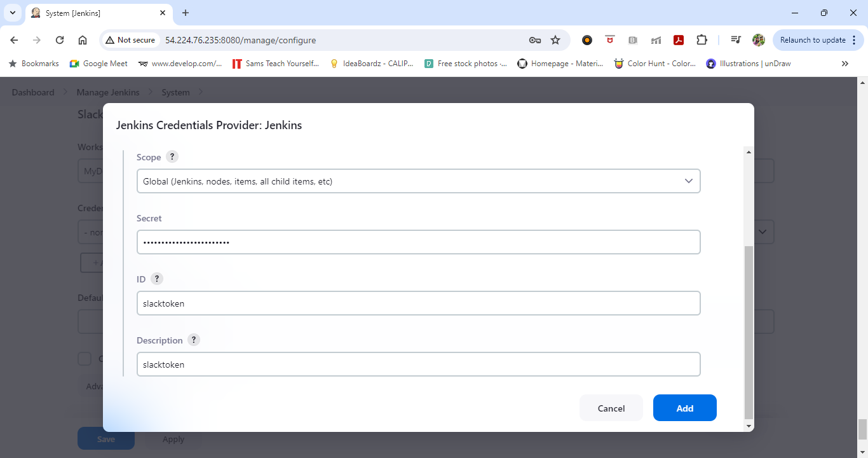View the Not secure site information
Image resolution: width=868 pixels, height=458 pixels.
pos(130,40)
